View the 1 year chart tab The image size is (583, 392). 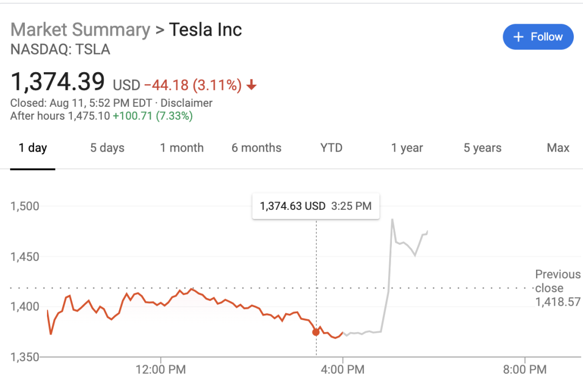point(407,148)
